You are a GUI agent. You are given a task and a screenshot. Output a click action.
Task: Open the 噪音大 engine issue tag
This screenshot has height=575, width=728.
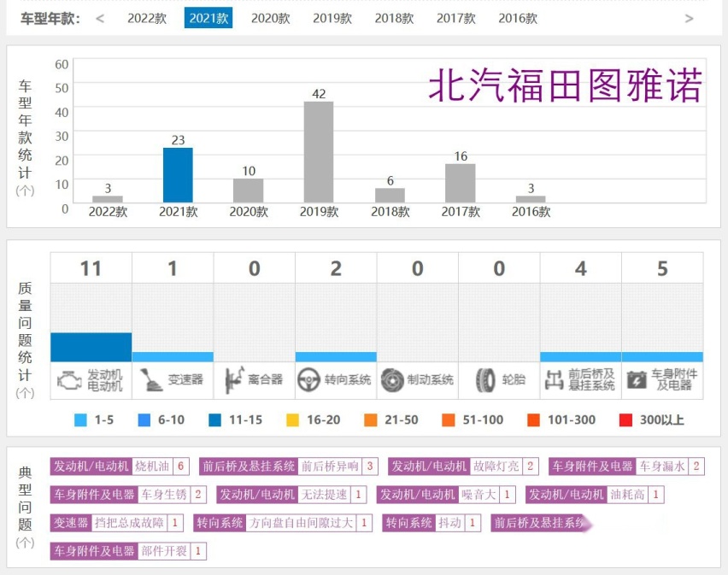[446, 495]
